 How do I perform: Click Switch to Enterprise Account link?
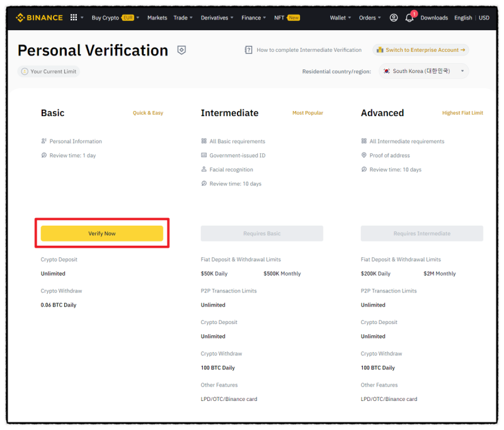[x=421, y=50]
